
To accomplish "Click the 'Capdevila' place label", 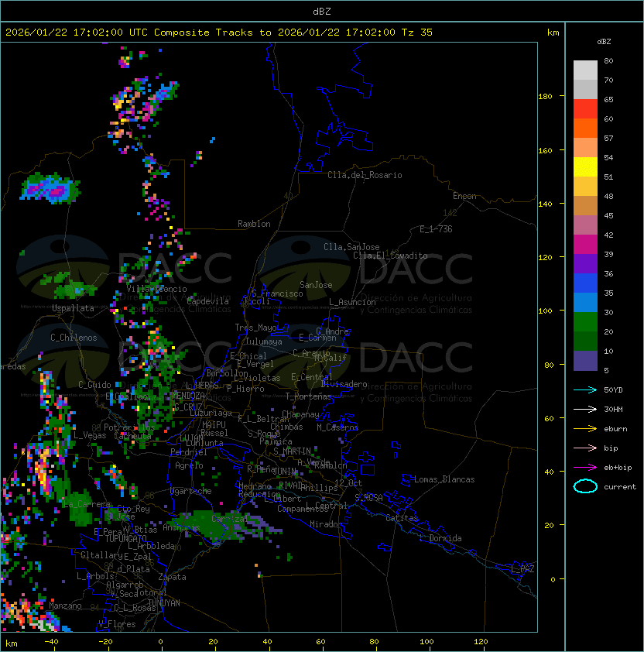I will 207,301.
